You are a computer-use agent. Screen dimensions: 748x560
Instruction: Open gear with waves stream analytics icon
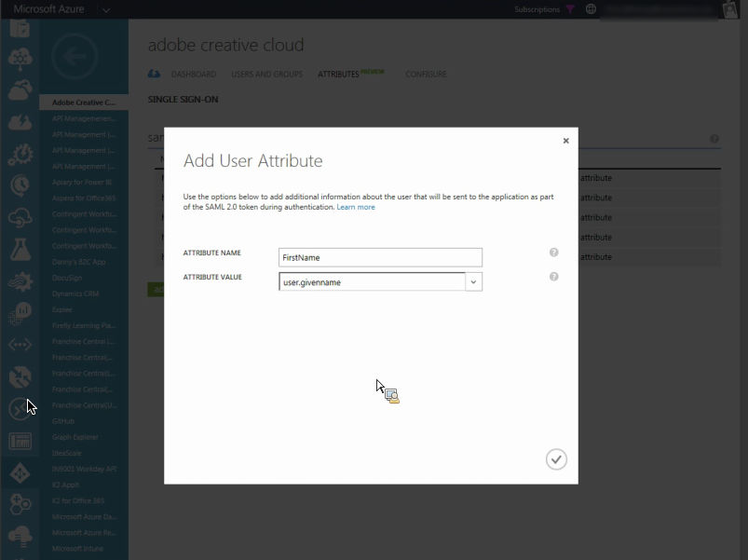coord(20,281)
